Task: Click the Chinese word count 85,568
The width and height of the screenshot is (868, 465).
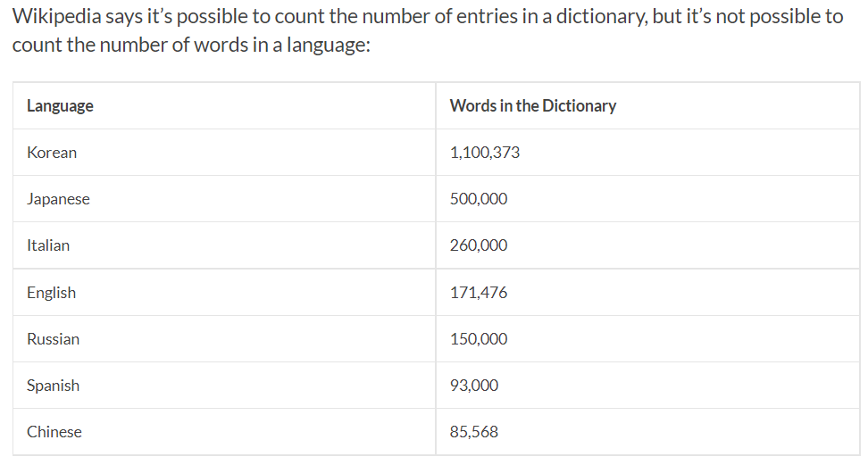Action: pos(474,432)
